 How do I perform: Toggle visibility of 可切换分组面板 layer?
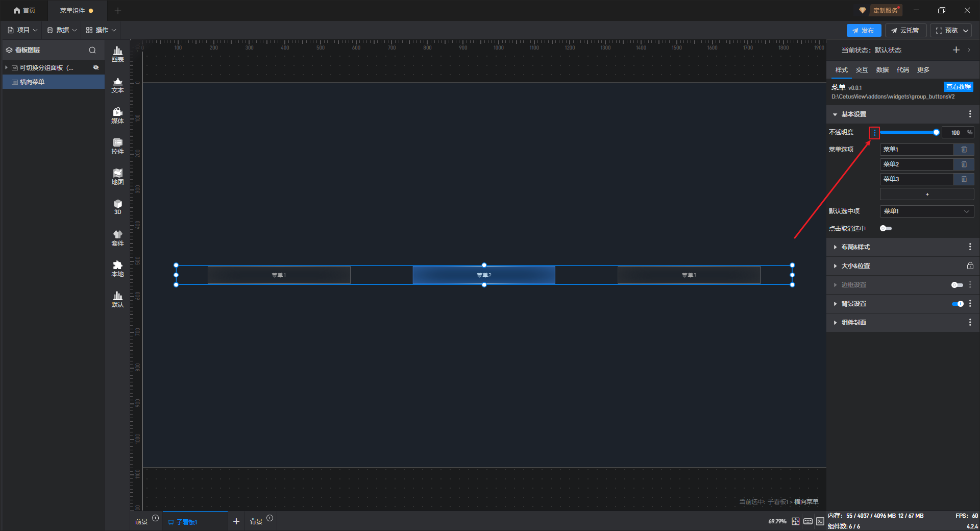pos(96,67)
